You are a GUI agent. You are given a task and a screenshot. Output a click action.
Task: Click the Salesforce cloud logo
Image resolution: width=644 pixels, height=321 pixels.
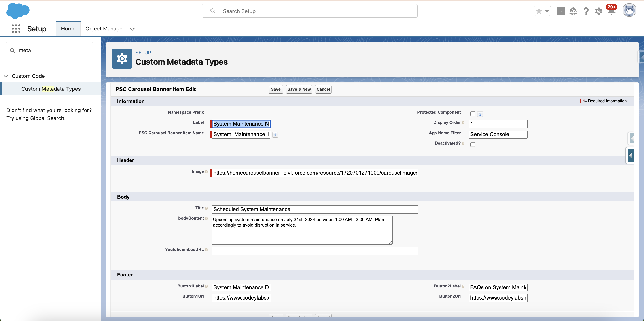point(18,11)
